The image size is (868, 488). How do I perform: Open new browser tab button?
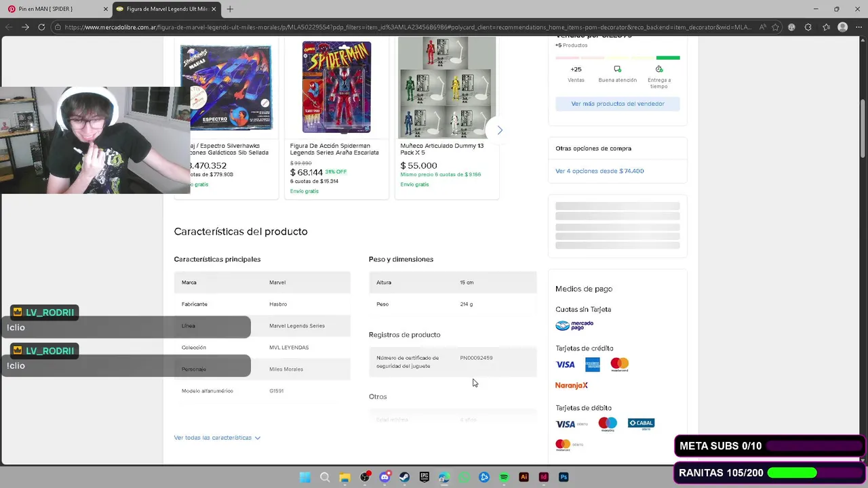tap(230, 9)
